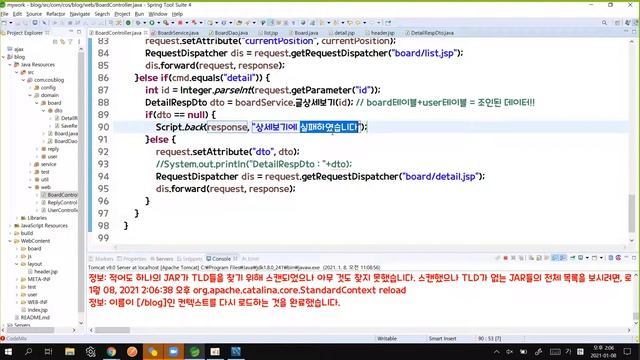
Task: Open the Project menu
Action: click(x=122, y=14)
